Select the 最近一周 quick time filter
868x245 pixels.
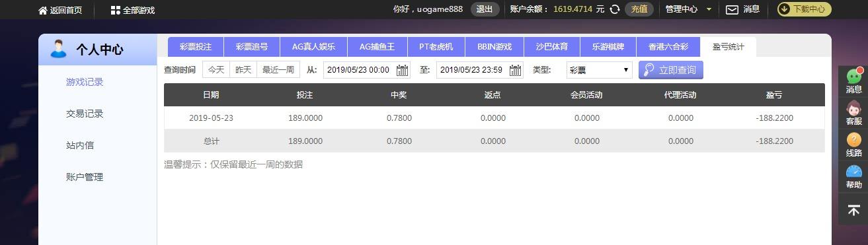point(278,69)
